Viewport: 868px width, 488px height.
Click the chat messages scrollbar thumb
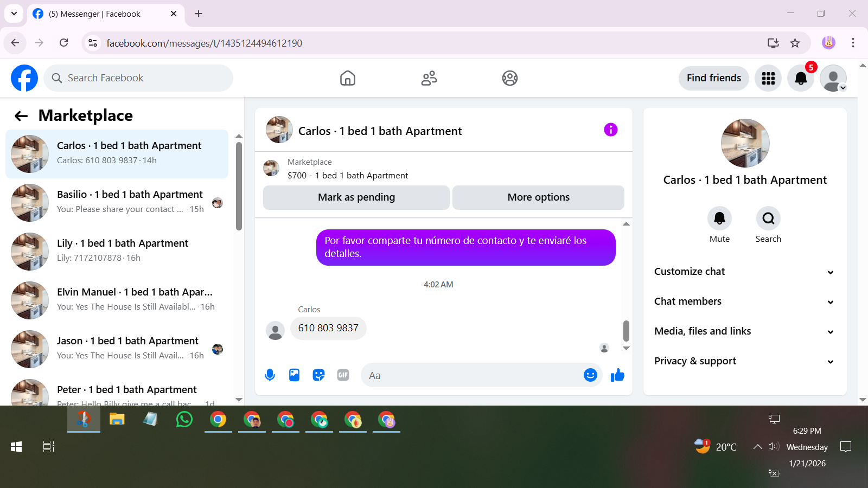626,331
